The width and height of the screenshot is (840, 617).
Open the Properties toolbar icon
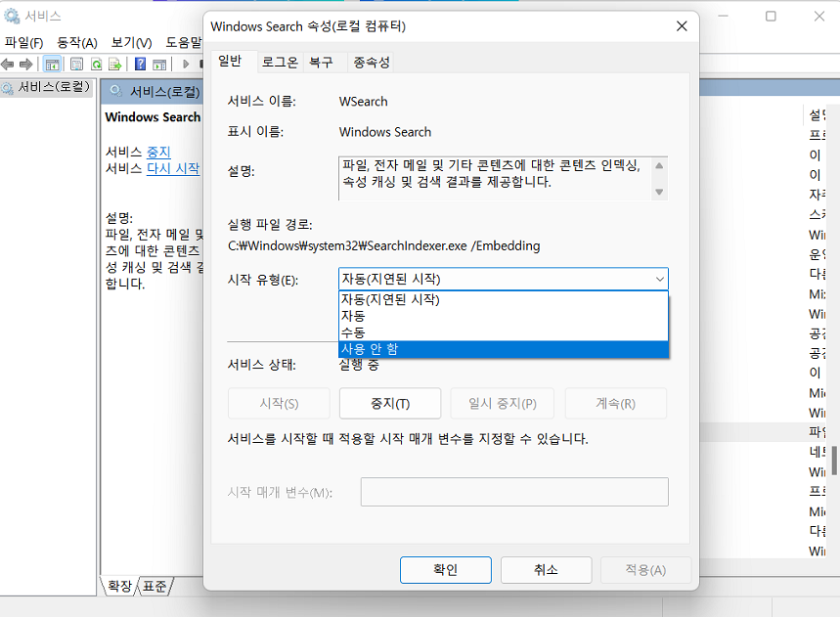click(x=76, y=64)
